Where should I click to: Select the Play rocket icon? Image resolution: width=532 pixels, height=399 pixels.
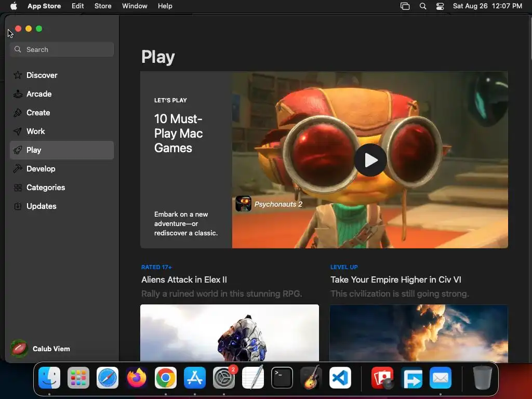(18, 150)
